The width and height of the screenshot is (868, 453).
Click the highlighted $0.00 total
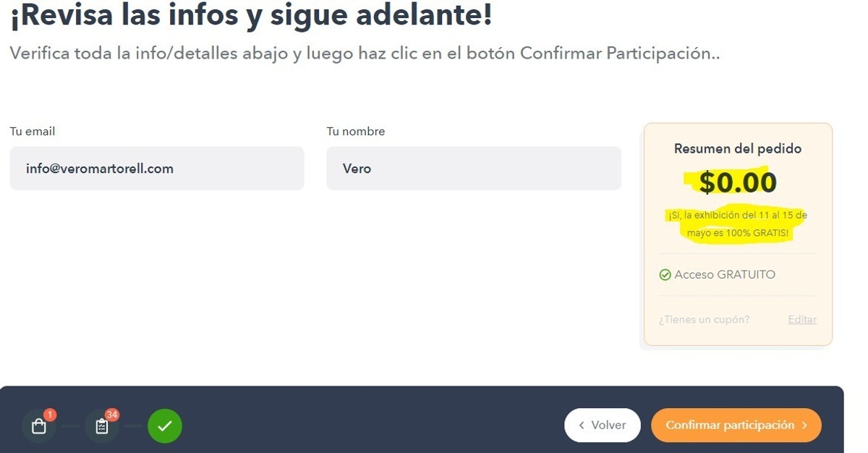click(x=738, y=183)
